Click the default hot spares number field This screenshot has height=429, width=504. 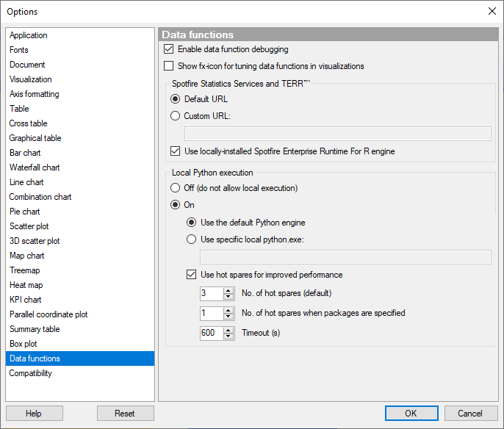[x=212, y=293]
